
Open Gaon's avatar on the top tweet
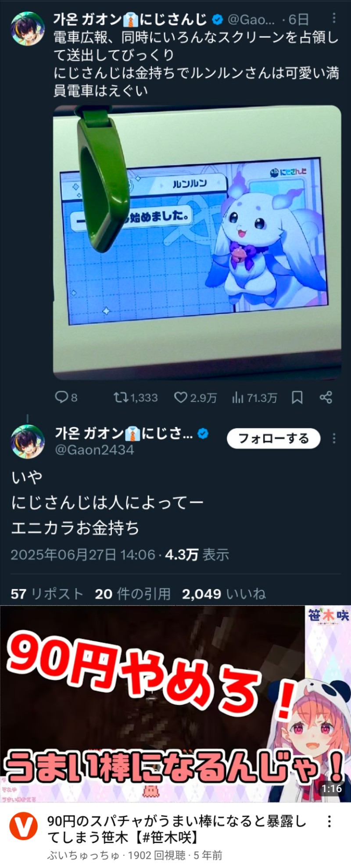tap(27, 29)
